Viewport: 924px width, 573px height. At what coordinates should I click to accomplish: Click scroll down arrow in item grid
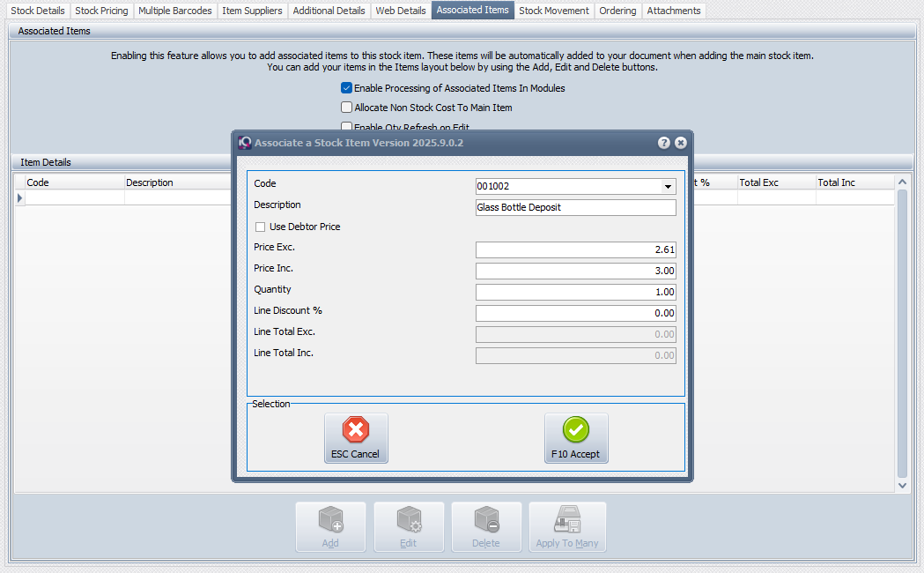902,485
